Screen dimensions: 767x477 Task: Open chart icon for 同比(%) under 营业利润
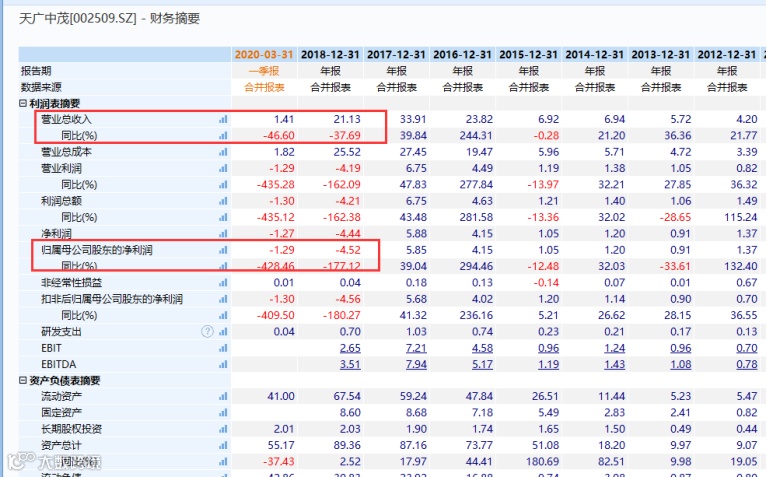(223, 185)
